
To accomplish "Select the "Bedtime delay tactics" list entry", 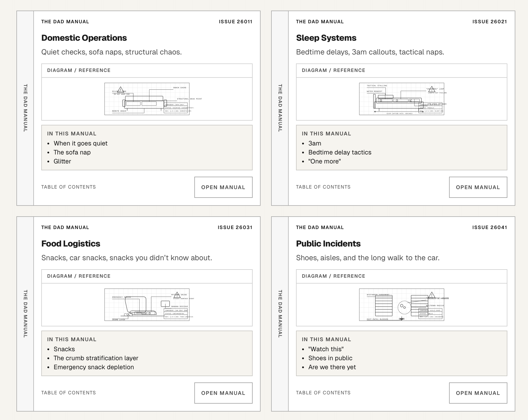I will click(x=340, y=152).
